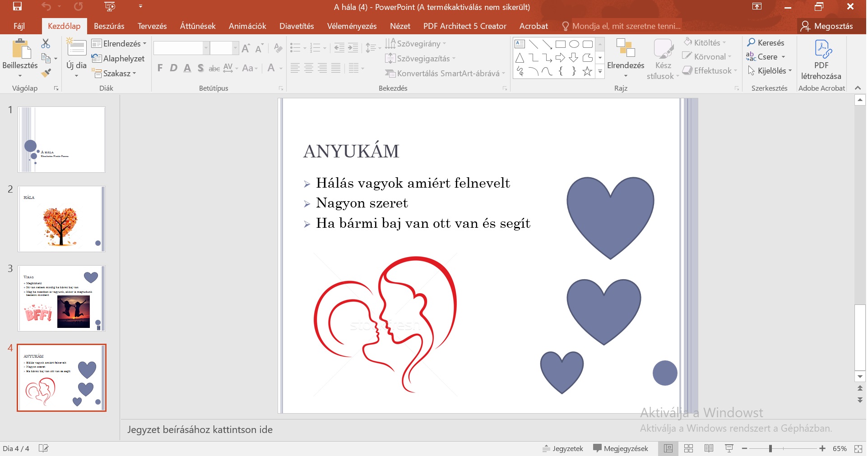Toggle Megjegyzések comments pane

621,448
